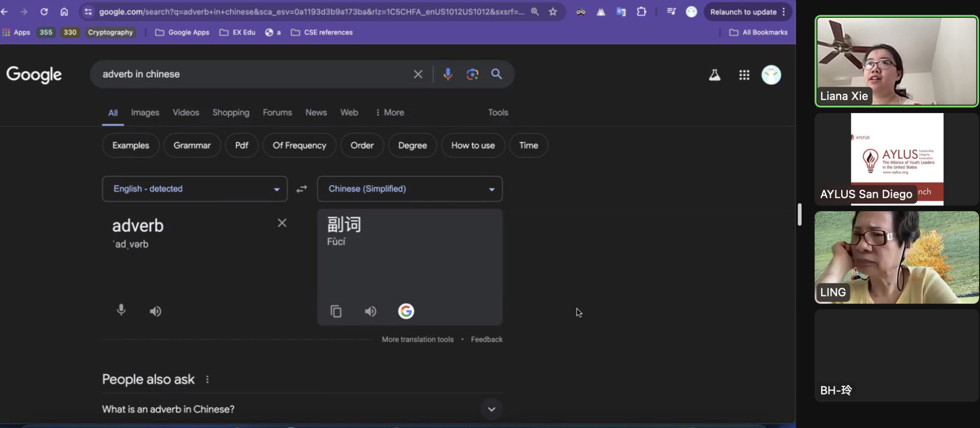
Task: Open the Extensions puzzle icon
Action: (641, 11)
